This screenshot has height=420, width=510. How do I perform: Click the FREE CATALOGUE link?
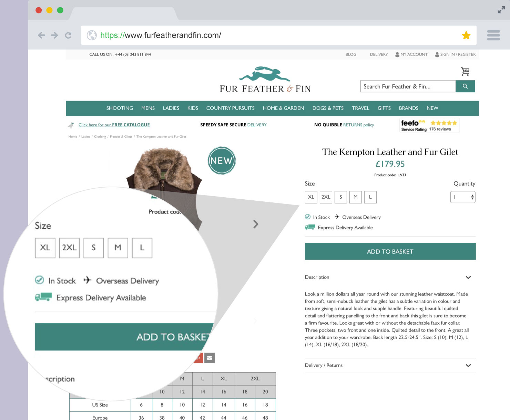click(114, 125)
